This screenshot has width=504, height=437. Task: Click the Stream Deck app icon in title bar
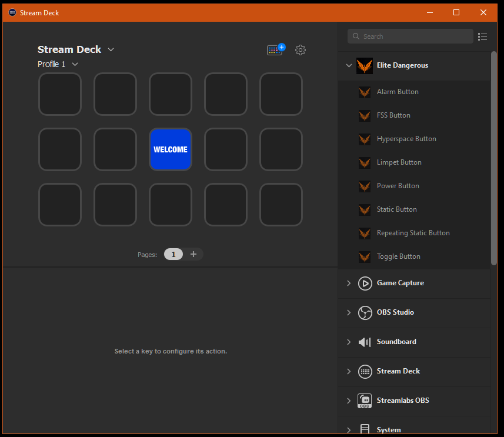(12, 12)
